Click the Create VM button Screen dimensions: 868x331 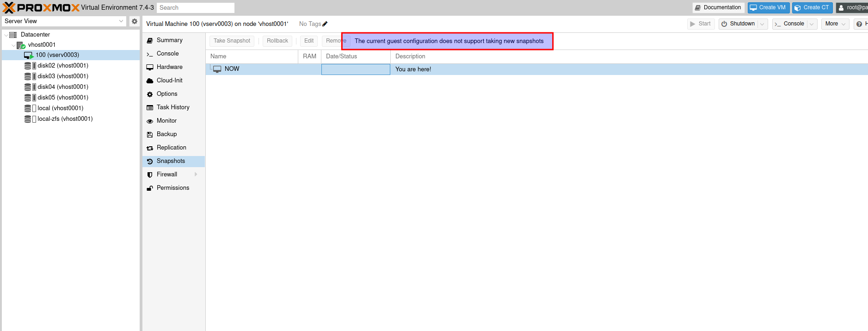768,7
